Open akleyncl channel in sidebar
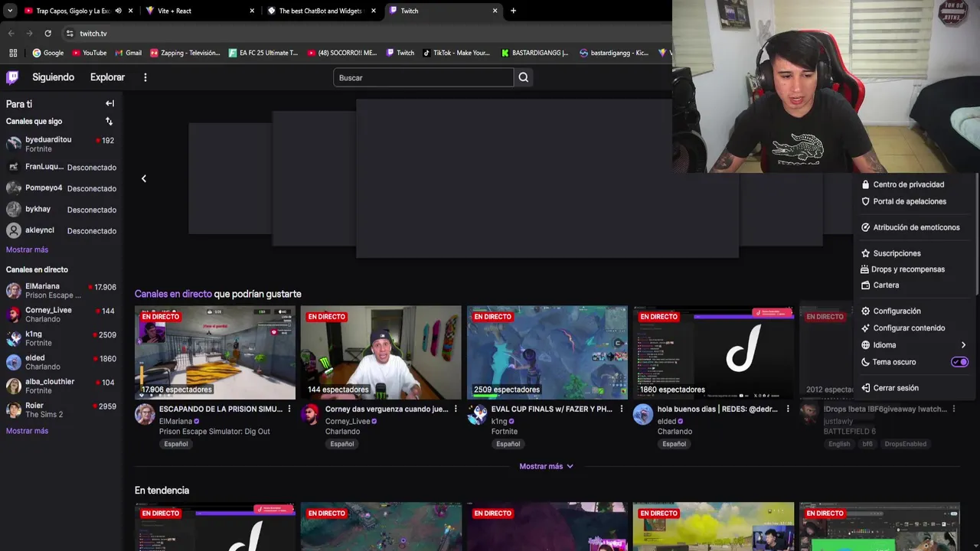The width and height of the screenshot is (980, 551). coord(61,230)
